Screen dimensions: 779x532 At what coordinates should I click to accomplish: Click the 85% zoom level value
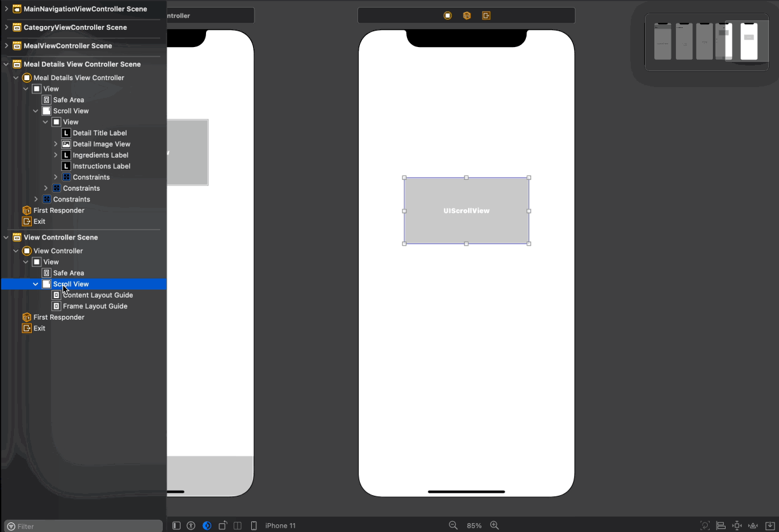474,526
